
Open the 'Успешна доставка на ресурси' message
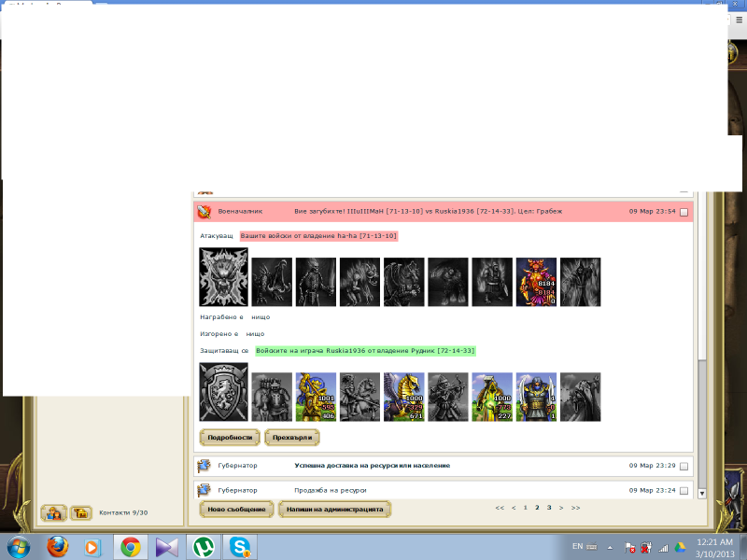372,465
